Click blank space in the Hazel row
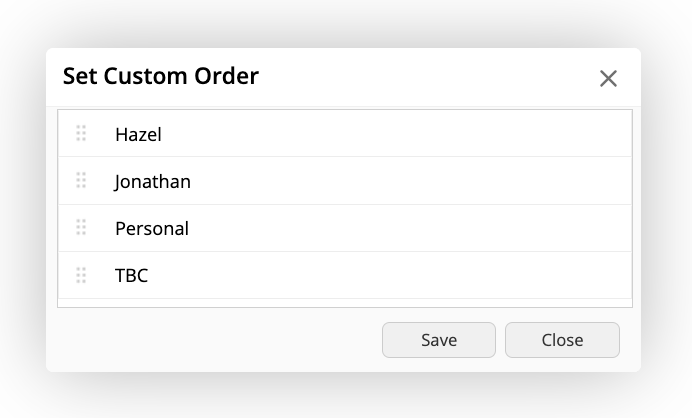 coord(400,133)
